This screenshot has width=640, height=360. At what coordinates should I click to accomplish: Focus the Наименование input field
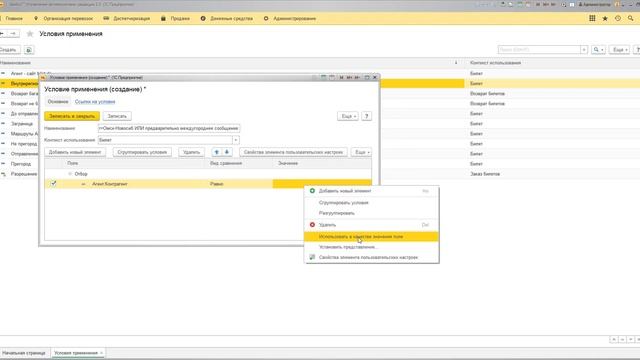pos(169,128)
